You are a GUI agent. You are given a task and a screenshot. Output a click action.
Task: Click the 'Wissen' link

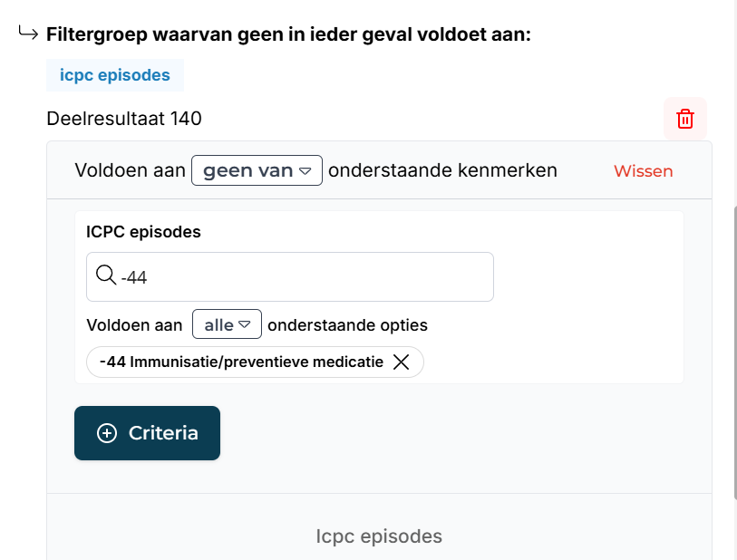(x=643, y=171)
